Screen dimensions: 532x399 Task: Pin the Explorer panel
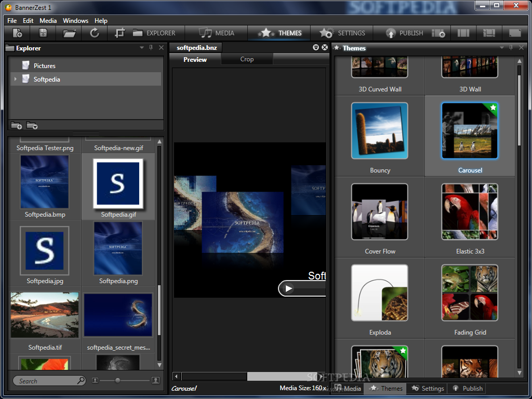click(x=151, y=48)
